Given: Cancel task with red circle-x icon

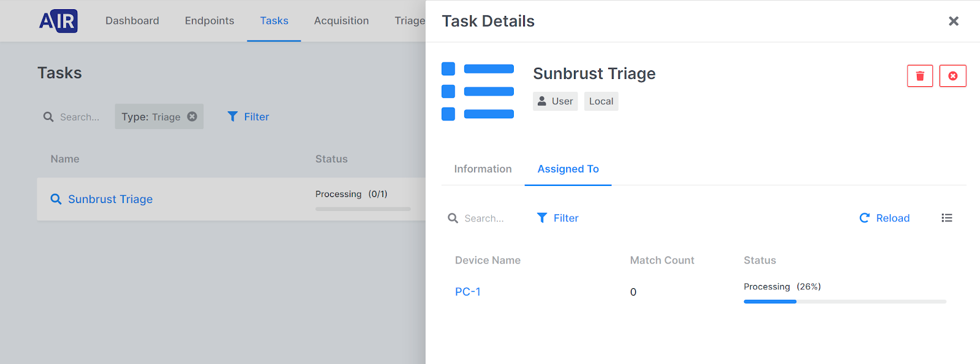Looking at the screenshot, I should (952, 76).
